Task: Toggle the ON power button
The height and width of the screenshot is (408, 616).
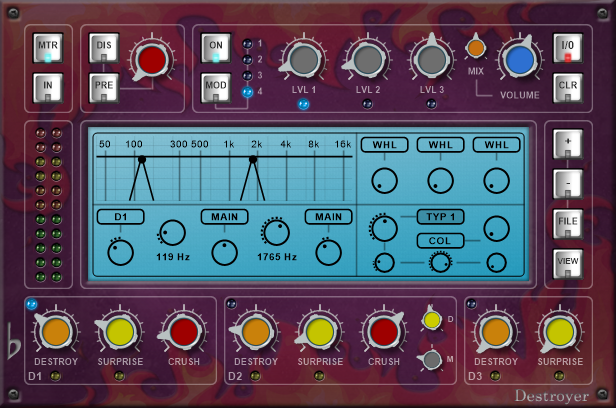Action: (215, 48)
